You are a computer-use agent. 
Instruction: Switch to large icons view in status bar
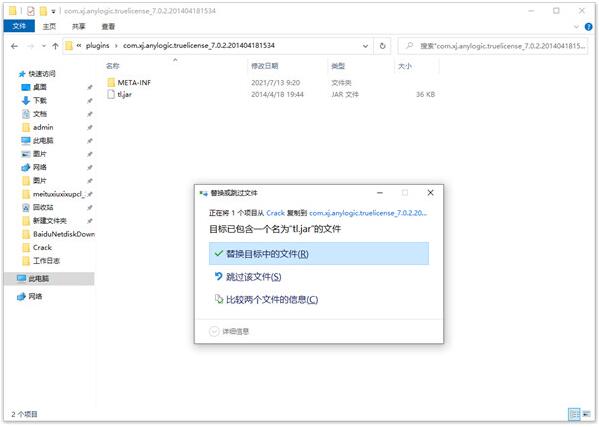click(x=586, y=414)
